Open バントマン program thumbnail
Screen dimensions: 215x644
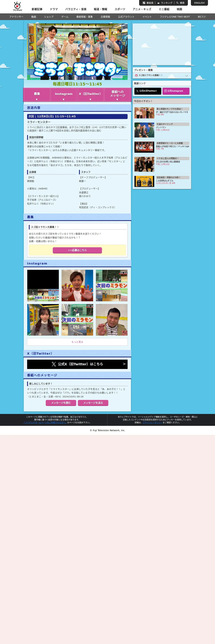click(x=144, y=130)
